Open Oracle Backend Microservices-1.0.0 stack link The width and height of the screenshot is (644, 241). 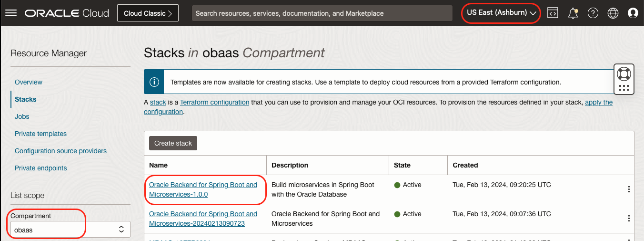(x=203, y=189)
